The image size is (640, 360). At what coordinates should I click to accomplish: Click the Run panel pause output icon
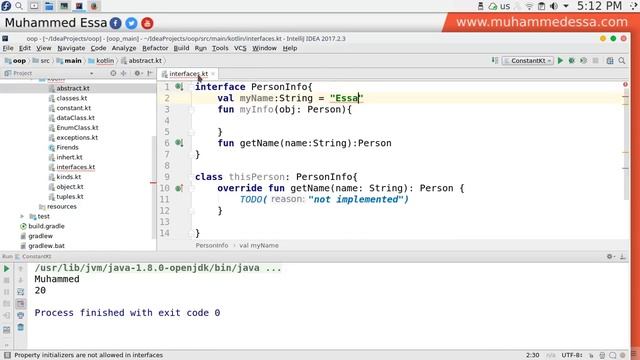(x=7, y=292)
